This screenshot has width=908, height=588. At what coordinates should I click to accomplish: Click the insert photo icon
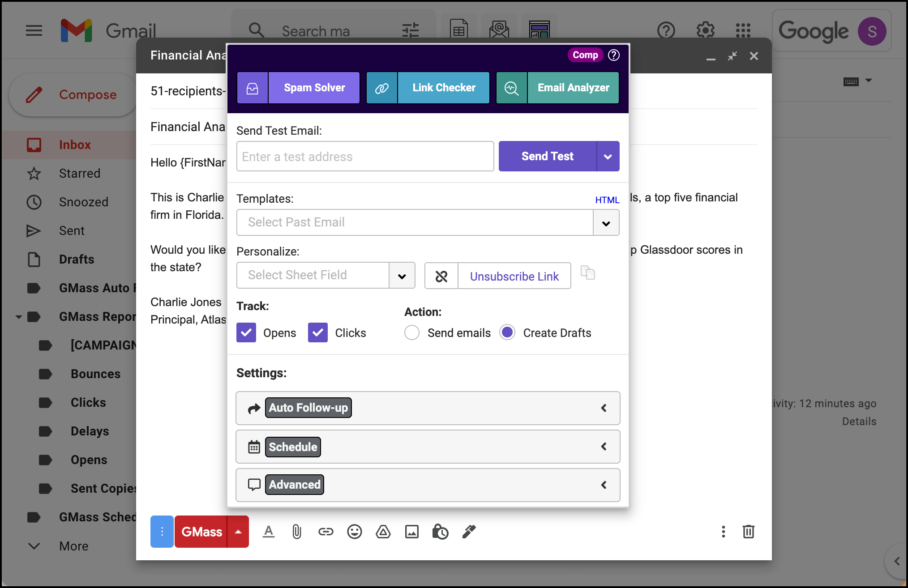412,532
